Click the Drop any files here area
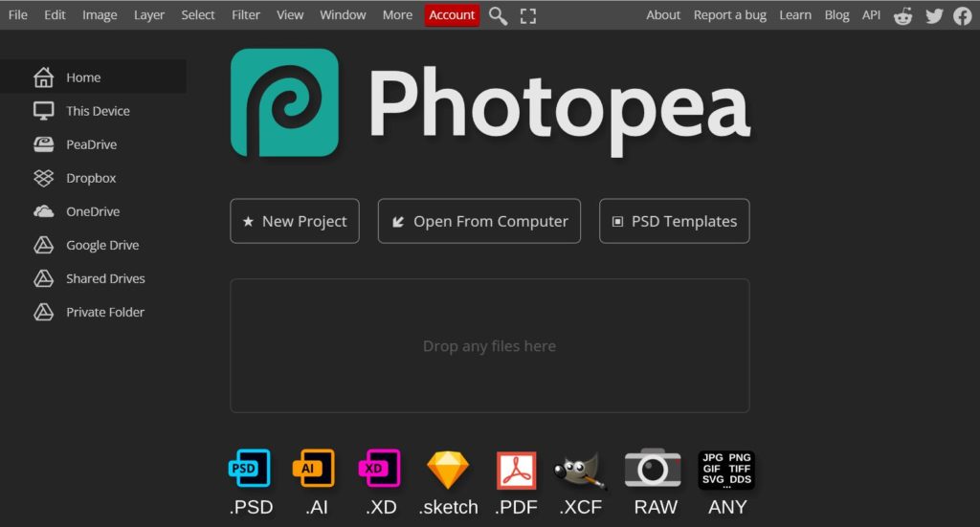 click(490, 346)
